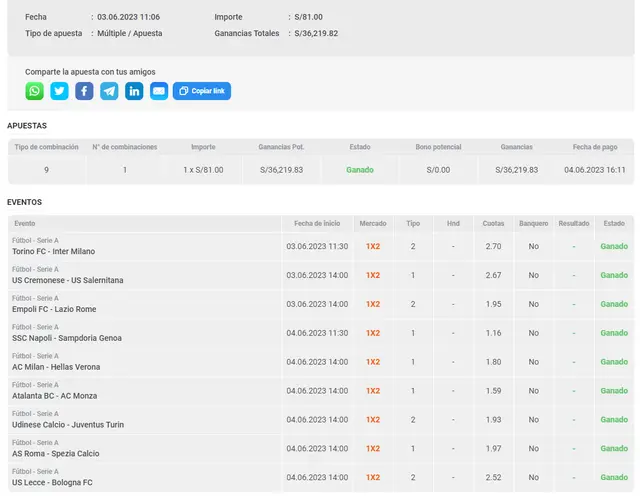Share the bet on LinkedIn
640x497 pixels.
pos(134,91)
